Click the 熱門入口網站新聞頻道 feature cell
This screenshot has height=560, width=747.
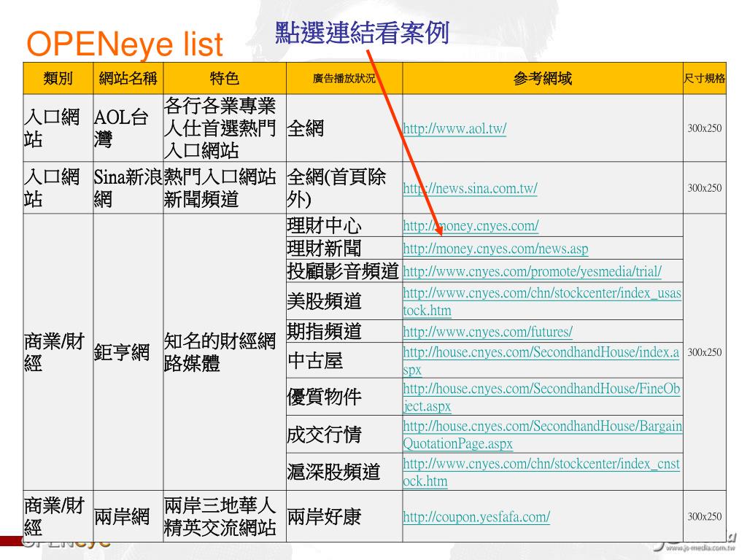(x=225, y=187)
